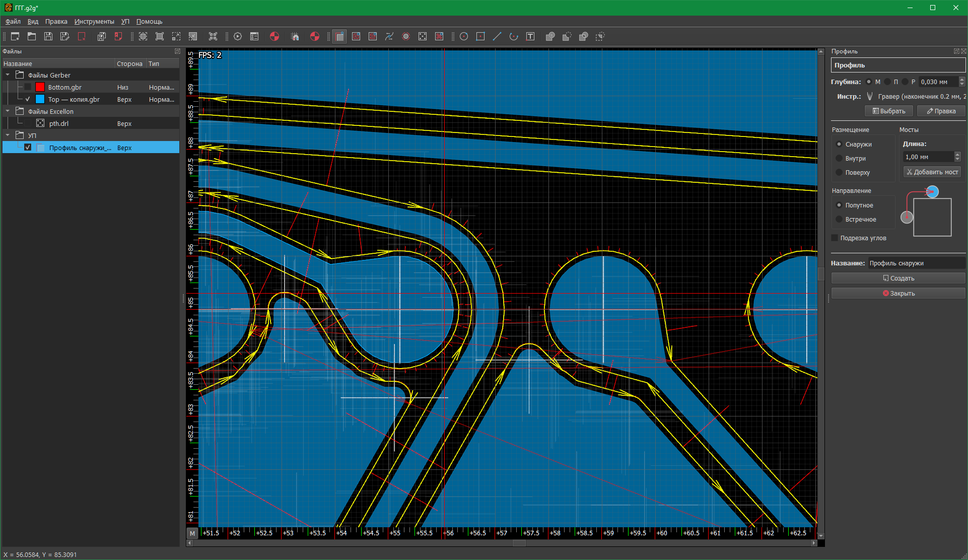Click the Добавить мост button
The image size is (968, 560).
[x=932, y=172]
